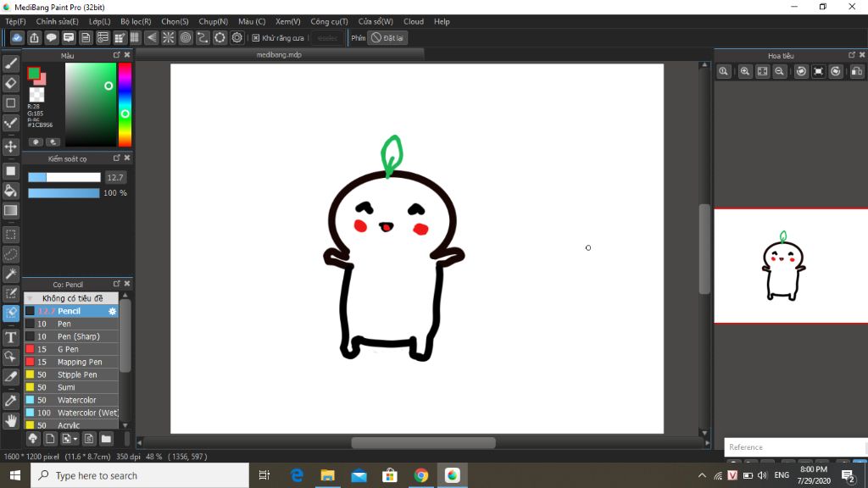Choose the Bucket fill tool

(10, 191)
